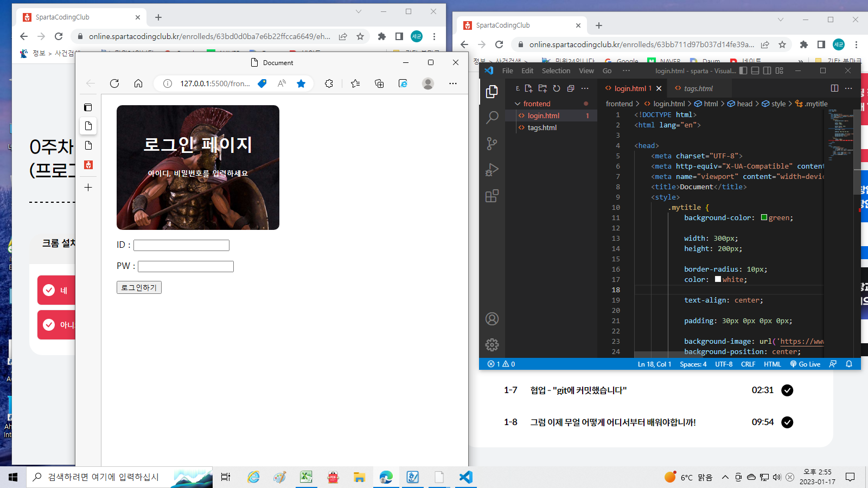Refresh the Document browser page
Image resolution: width=868 pixels, height=488 pixels.
[114, 84]
